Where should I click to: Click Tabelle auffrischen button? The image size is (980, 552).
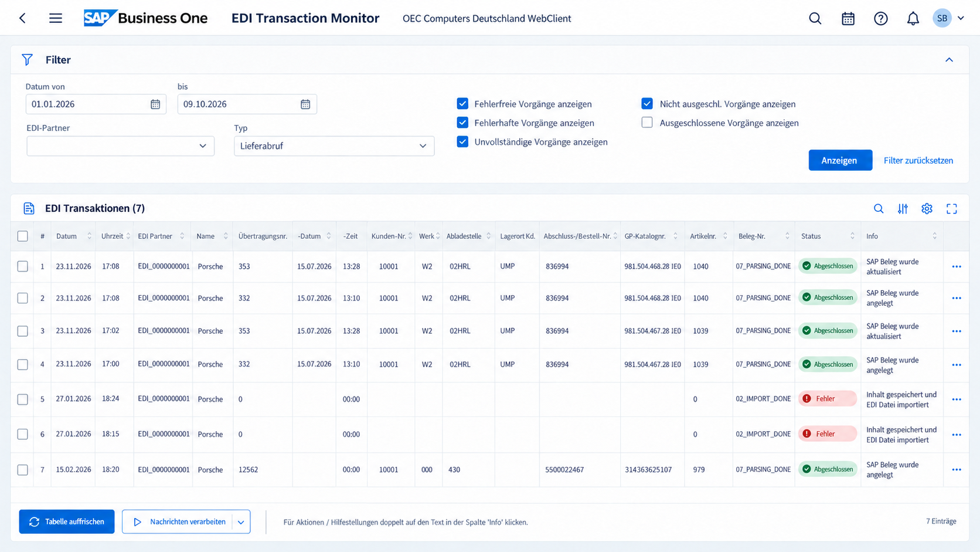tap(67, 522)
